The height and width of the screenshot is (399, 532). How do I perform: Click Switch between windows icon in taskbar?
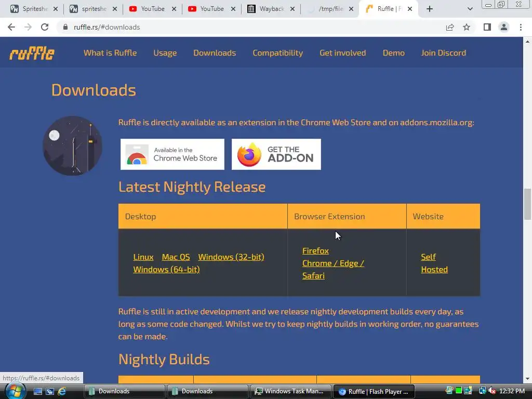[x=49, y=391]
